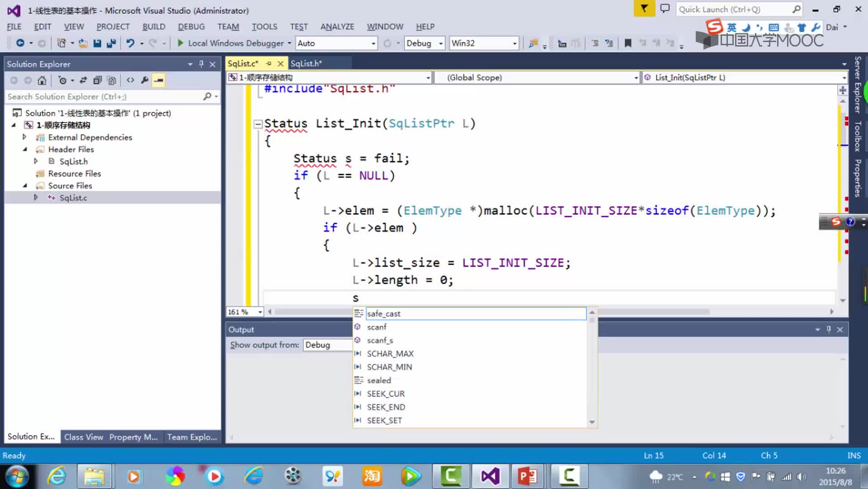
Task: Open the notifications flag icon
Action: coord(644,9)
